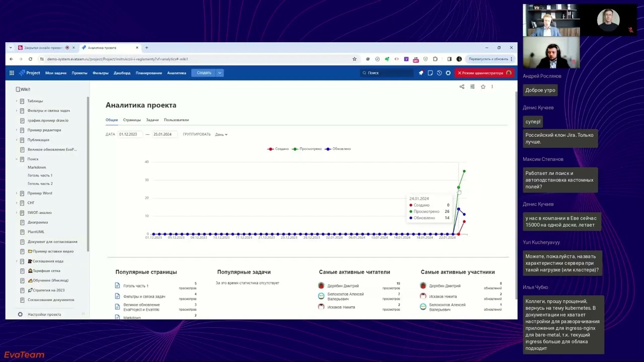This screenshot has height=362, width=644.
Task: Open Документ для согласования page
Action: coord(52,242)
